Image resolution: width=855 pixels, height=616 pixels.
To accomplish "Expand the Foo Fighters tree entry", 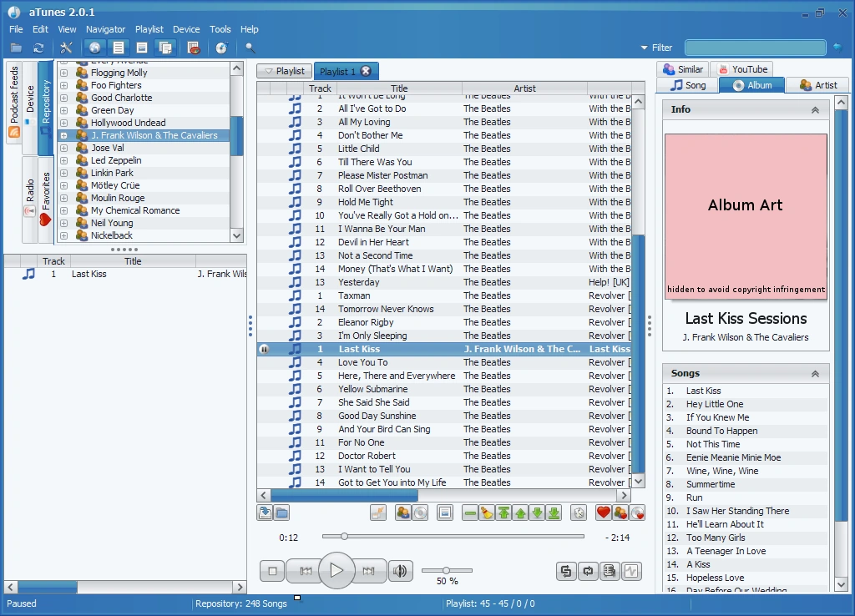I will point(65,85).
